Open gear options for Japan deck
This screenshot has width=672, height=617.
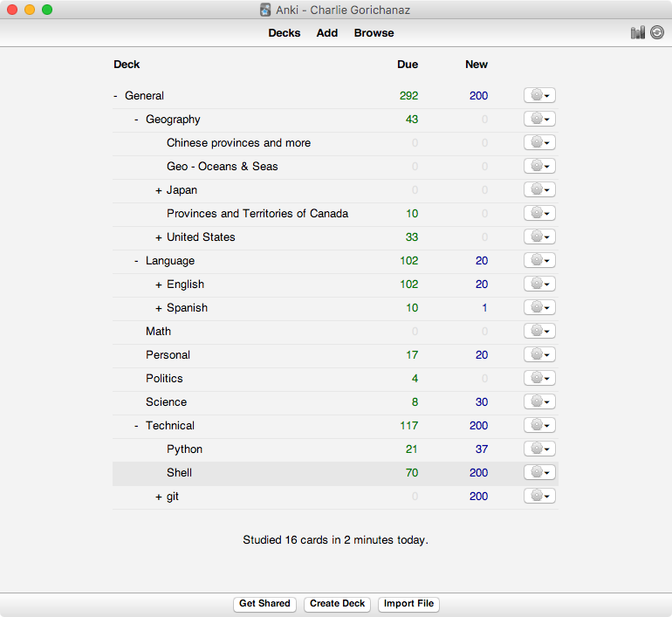click(x=539, y=189)
